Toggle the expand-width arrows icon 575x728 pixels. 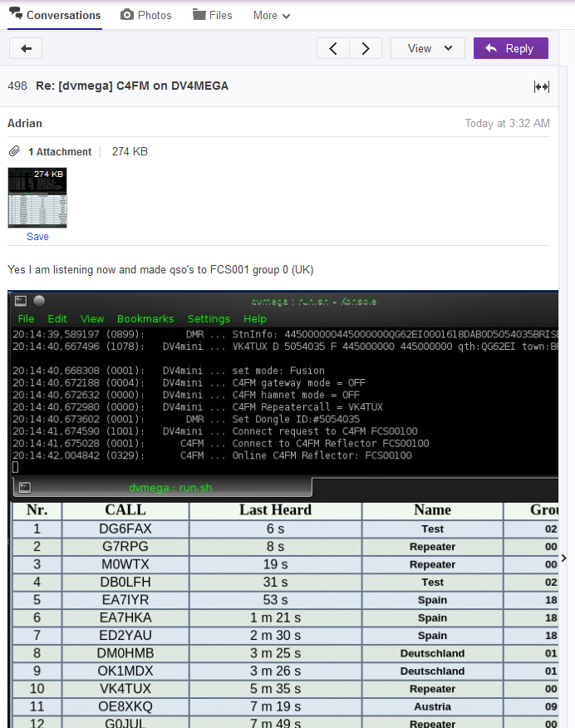[x=541, y=86]
